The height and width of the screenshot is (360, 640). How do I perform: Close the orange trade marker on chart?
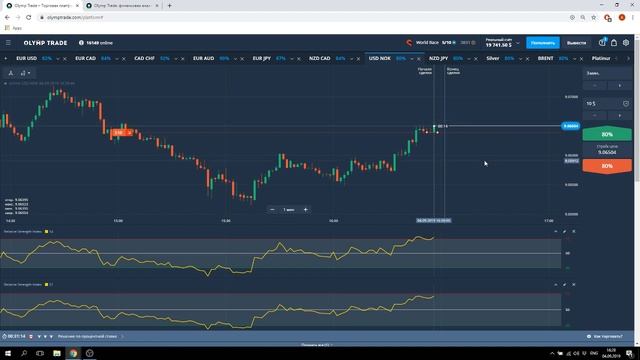coord(129,133)
